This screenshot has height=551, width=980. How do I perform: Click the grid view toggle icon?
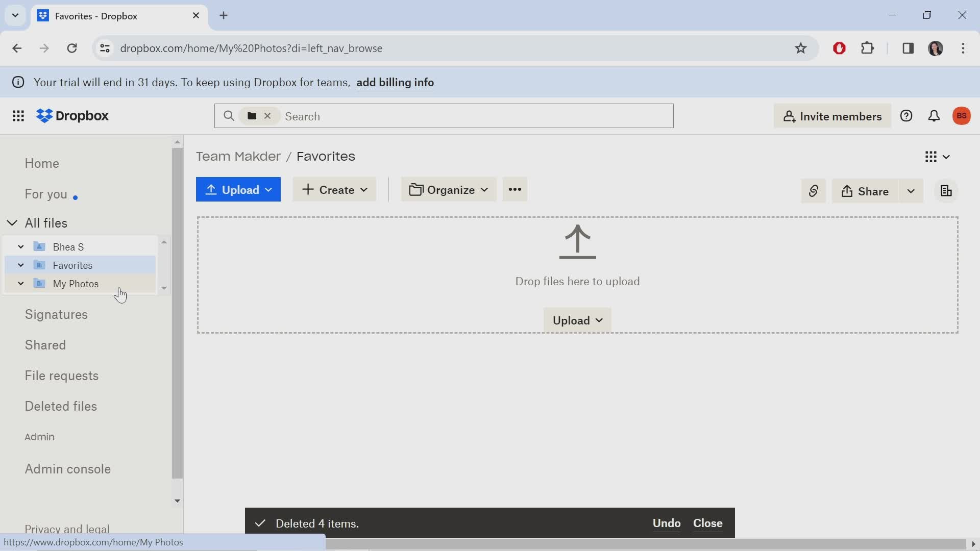point(931,156)
